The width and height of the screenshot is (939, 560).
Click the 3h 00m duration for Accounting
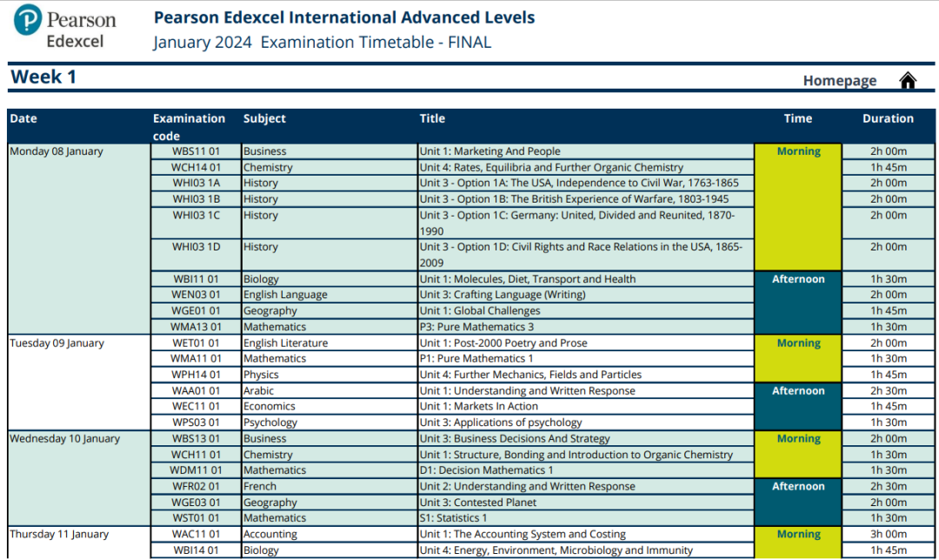point(888,534)
